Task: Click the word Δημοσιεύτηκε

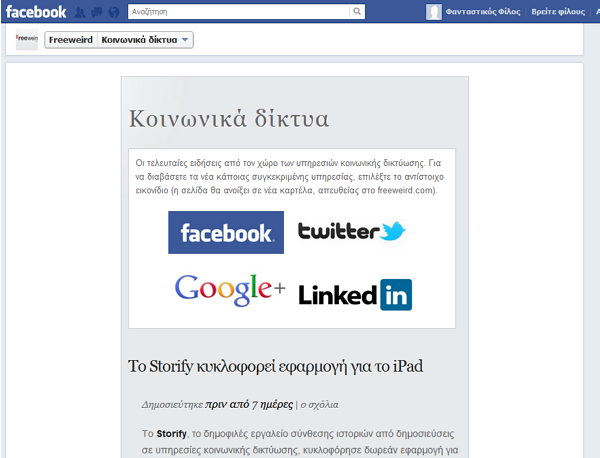Action: pyautogui.click(x=172, y=405)
